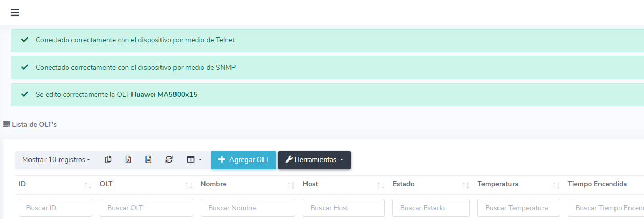
Task: Export table with the Excel icon
Action: point(128,160)
